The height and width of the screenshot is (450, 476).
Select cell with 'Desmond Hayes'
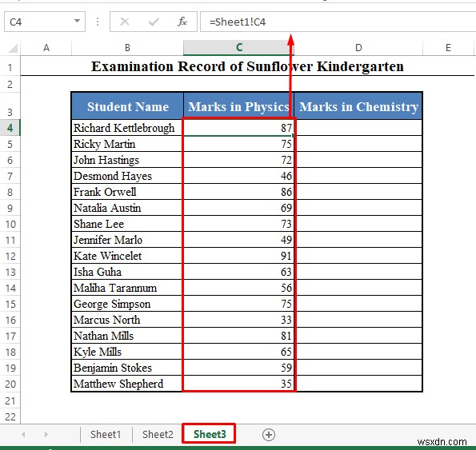click(127, 176)
